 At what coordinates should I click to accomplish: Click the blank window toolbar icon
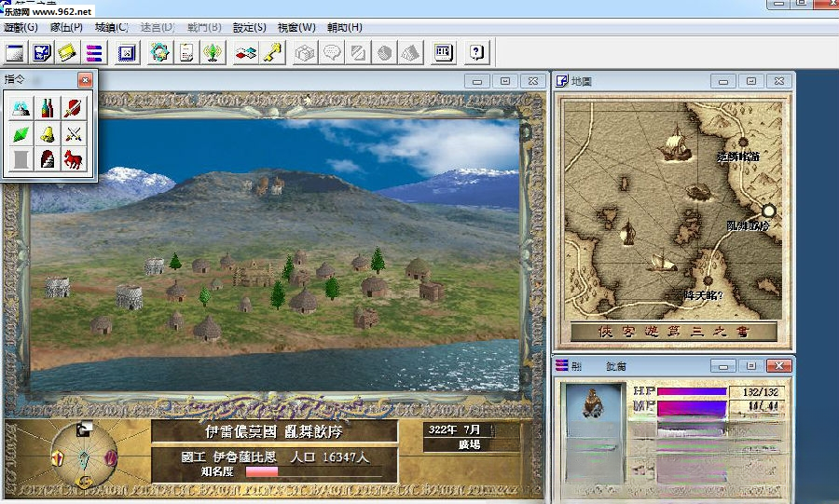pyautogui.click(x=15, y=52)
